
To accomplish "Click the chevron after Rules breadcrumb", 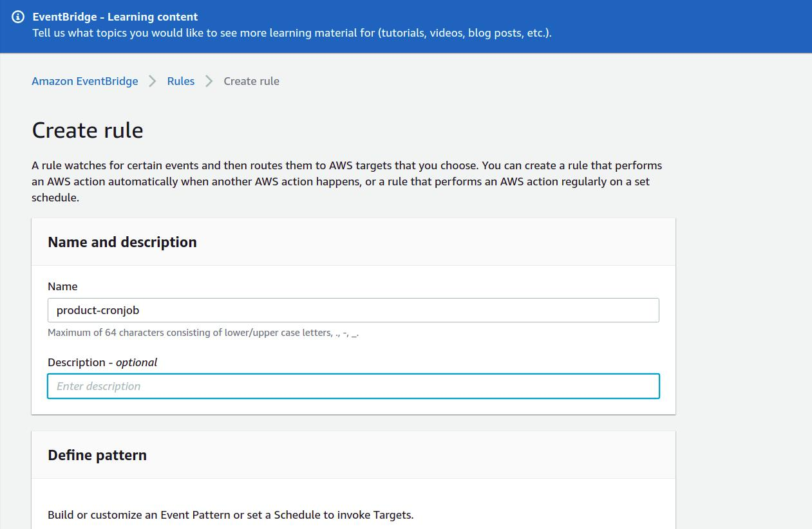I will pos(209,81).
